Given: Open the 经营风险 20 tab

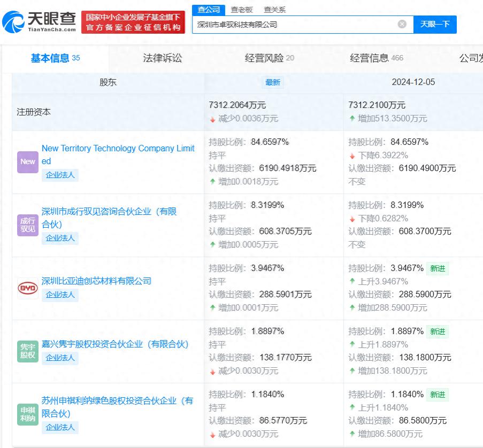Looking at the screenshot, I should point(270,58).
